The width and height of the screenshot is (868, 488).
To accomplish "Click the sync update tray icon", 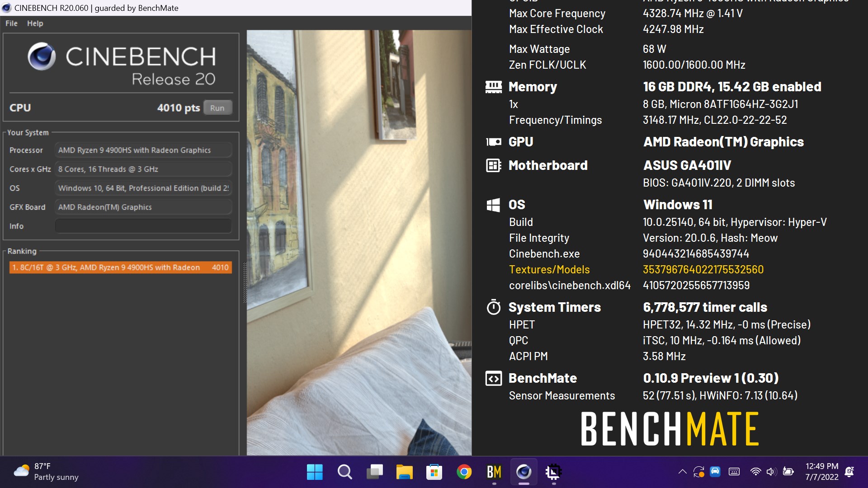I will pyautogui.click(x=698, y=472).
